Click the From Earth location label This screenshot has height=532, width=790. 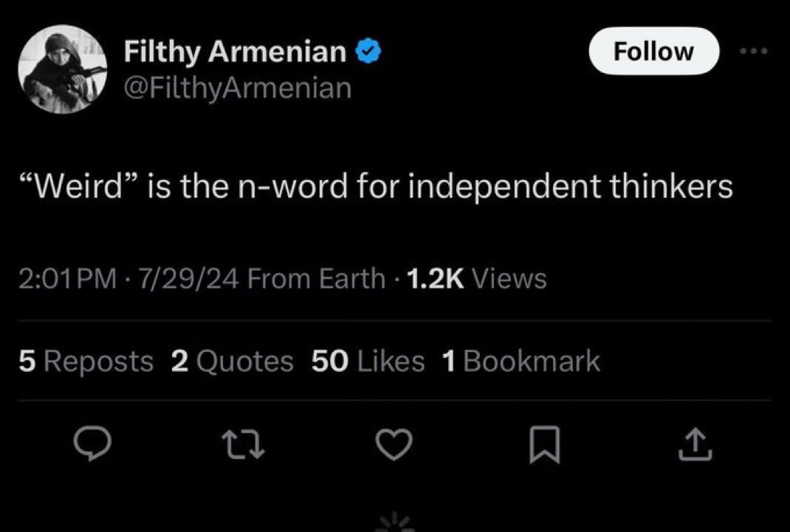316,279
